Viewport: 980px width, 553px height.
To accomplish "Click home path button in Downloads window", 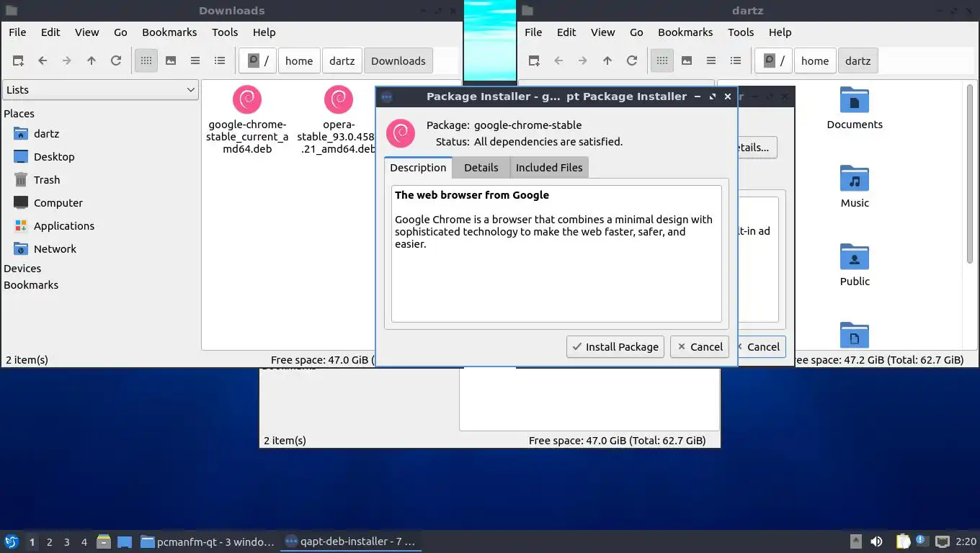I will point(299,61).
